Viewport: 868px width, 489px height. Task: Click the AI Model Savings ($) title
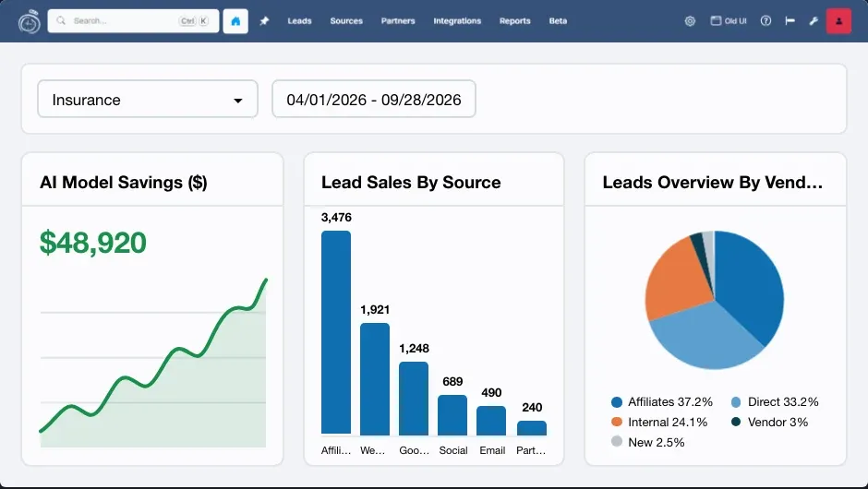(124, 183)
